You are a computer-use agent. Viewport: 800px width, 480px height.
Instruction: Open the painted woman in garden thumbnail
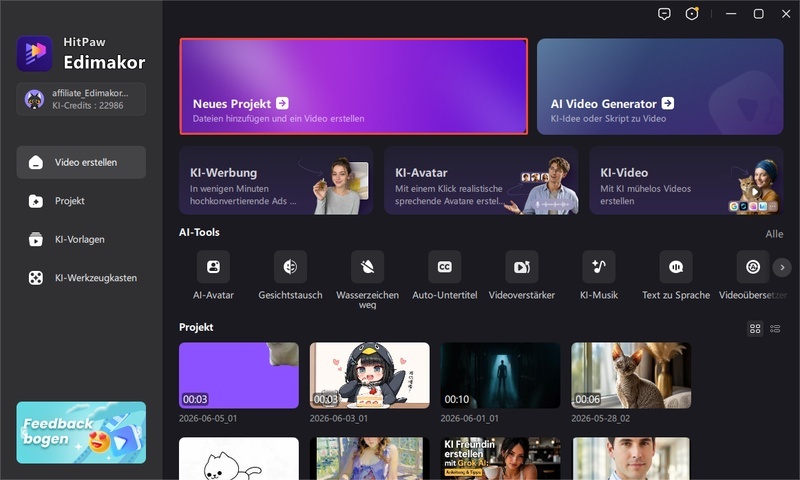click(369, 458)
